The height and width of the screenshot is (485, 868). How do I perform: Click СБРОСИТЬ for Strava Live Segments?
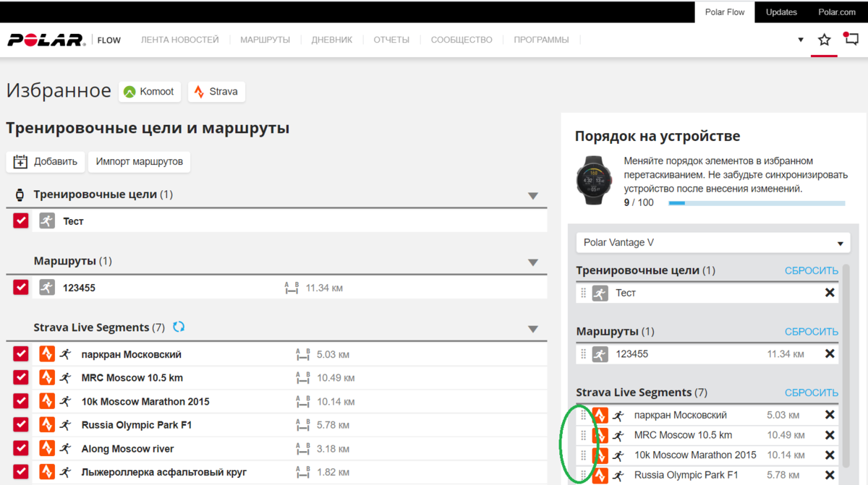[812, 392]
